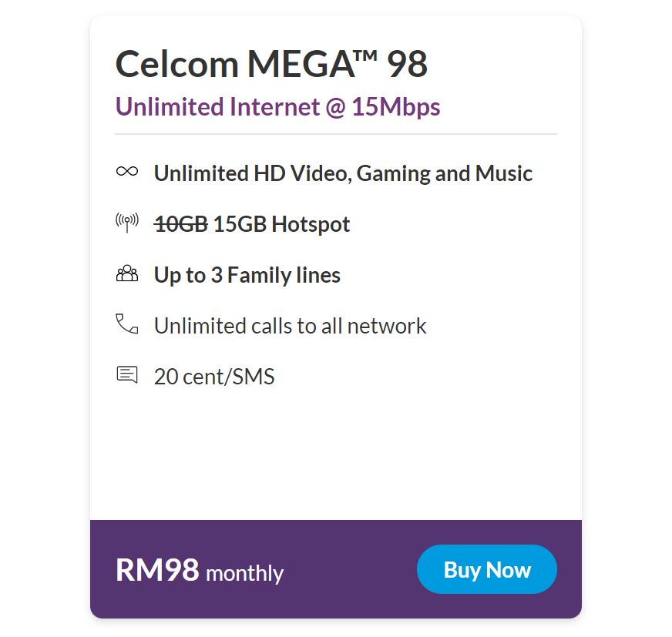The image size is (672, 637).
Task: Click the hotspot antenna icon
Action: (127, 223)
